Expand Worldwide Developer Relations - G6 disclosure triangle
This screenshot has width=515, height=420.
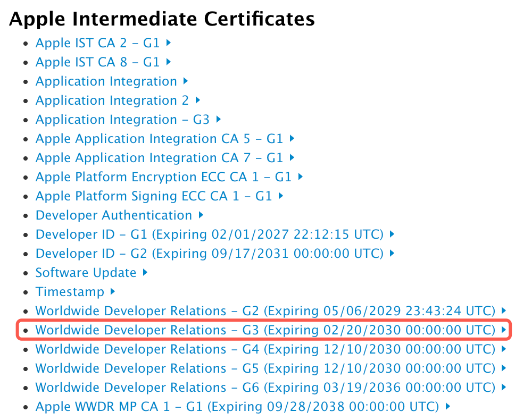[x=503, y=388]
